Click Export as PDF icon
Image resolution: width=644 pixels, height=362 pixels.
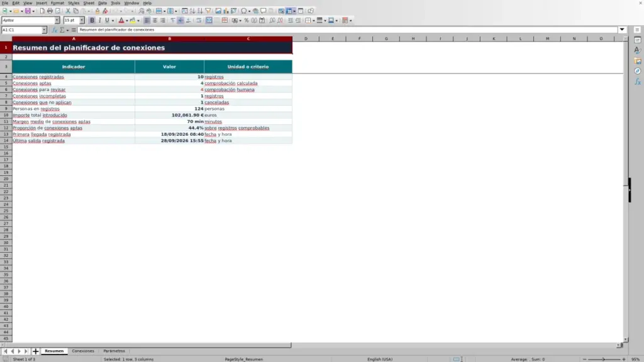pos(42,11)
